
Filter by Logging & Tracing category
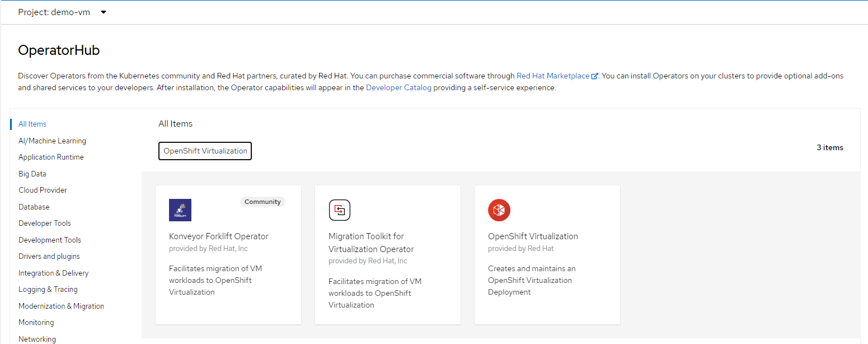click(x=48, y=290)
